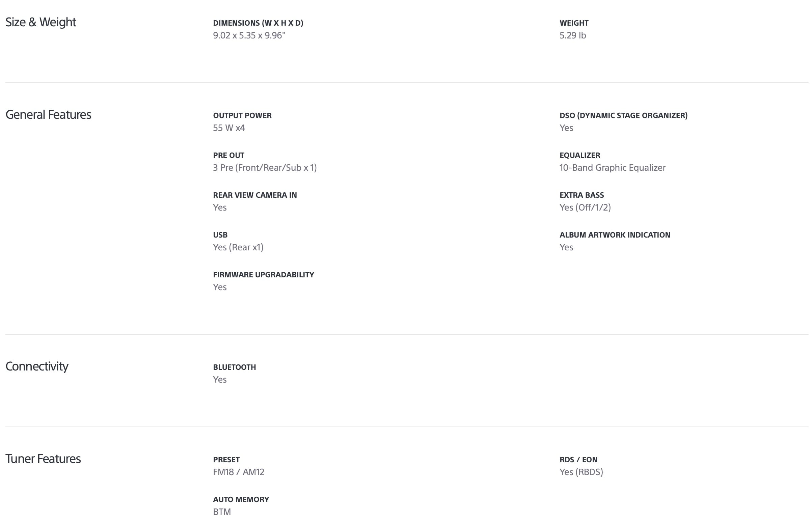The image size is (812, 523).
Task: Click the DSO (Dynamic Stage Organizer) label
Action: (623, 115)
